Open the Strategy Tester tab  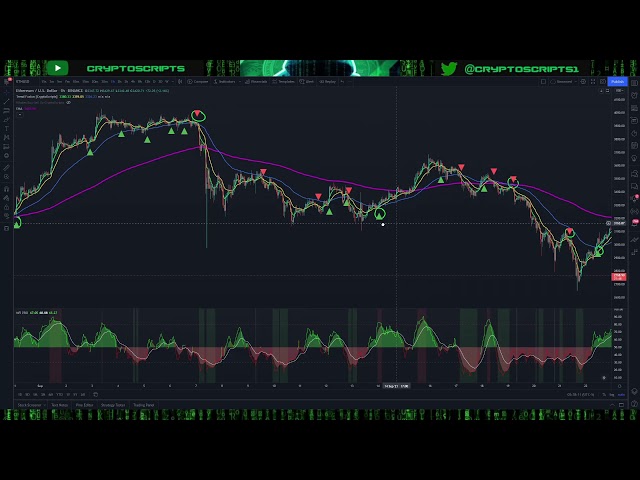click(113, 405)
